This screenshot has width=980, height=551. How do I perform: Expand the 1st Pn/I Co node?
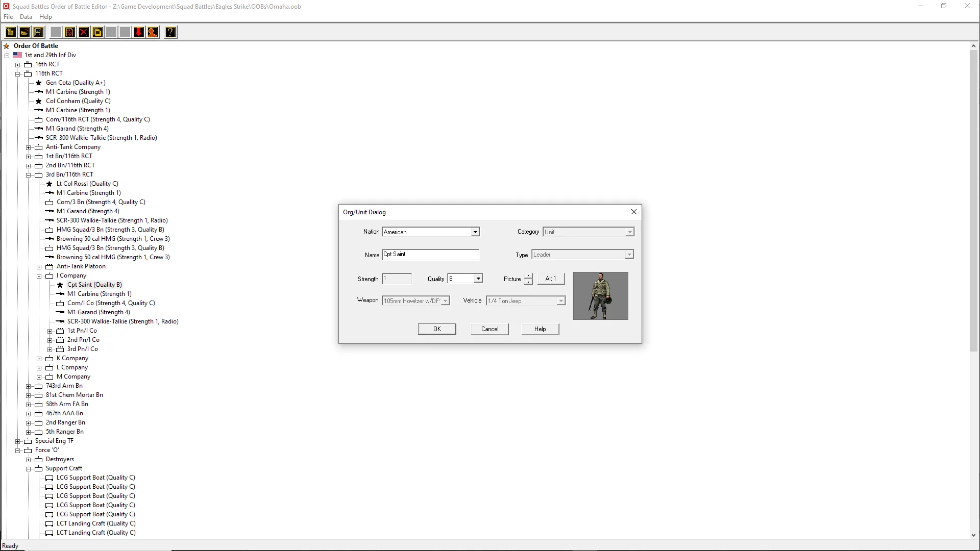(50, 331)
